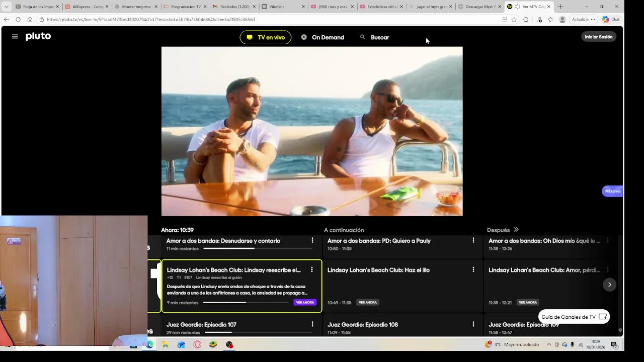Click the live video player

[x=312, y=131]
